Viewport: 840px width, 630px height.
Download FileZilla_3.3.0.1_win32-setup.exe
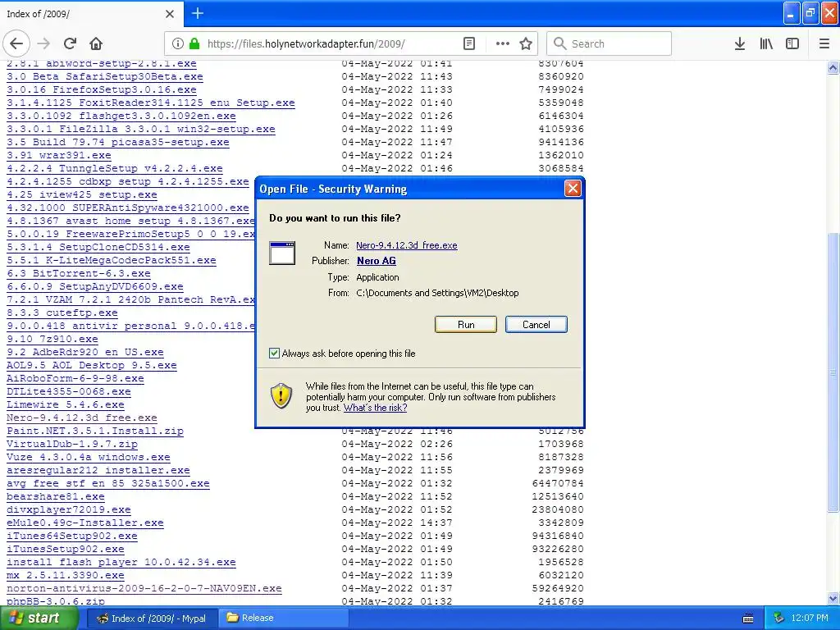pos(141,129)
